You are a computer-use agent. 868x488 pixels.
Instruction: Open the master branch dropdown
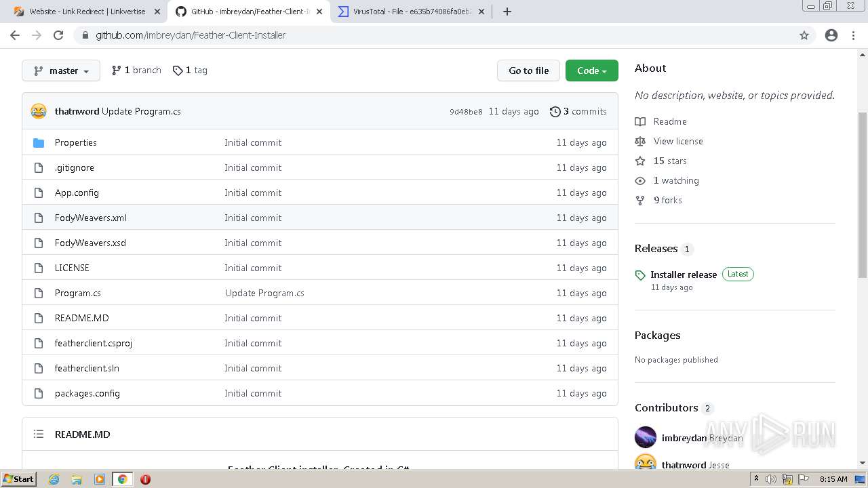[61, 70]
